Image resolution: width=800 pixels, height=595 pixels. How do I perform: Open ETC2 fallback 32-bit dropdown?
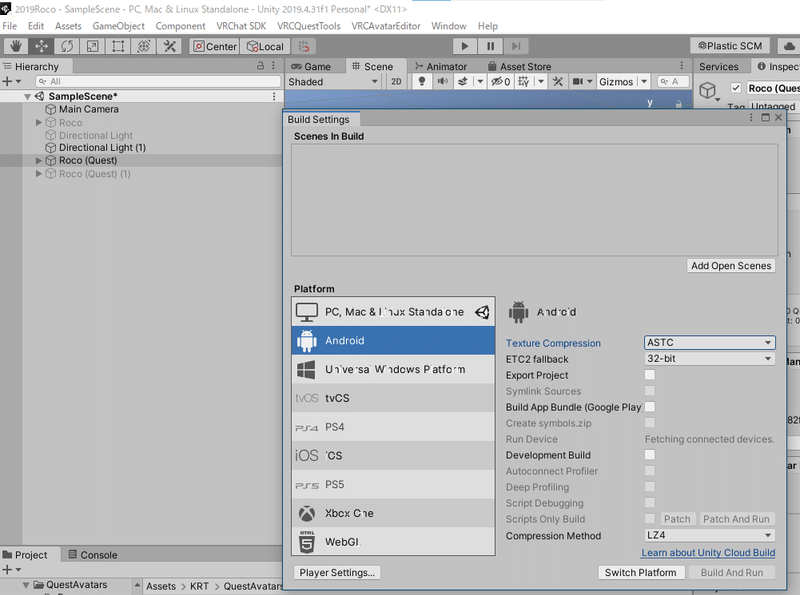point(709,359)
